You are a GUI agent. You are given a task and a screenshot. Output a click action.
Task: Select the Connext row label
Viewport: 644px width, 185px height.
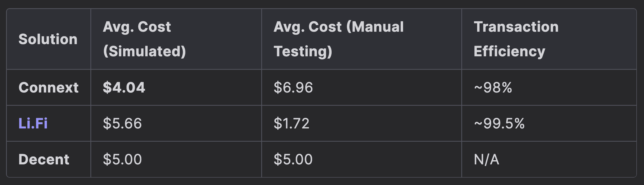[x=49, y=87]
